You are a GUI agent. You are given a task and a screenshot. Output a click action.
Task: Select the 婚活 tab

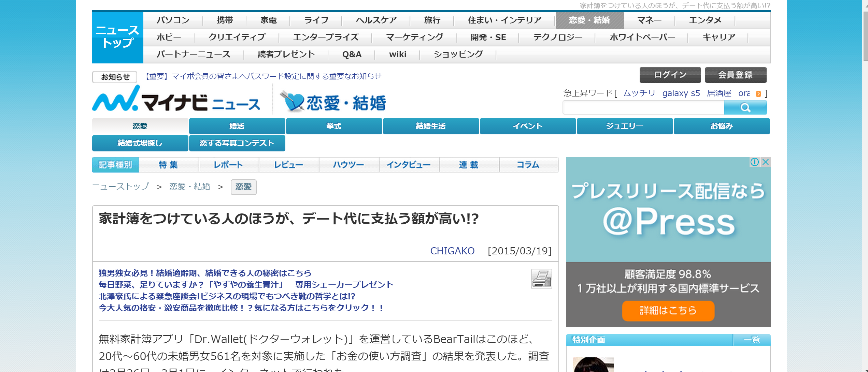[237, 126]
